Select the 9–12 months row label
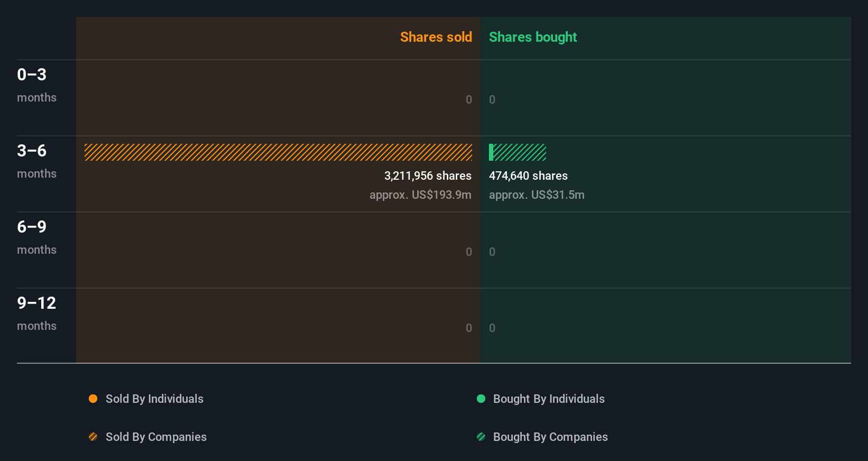Viewport: 868px width, 461px height. point(36,314)
